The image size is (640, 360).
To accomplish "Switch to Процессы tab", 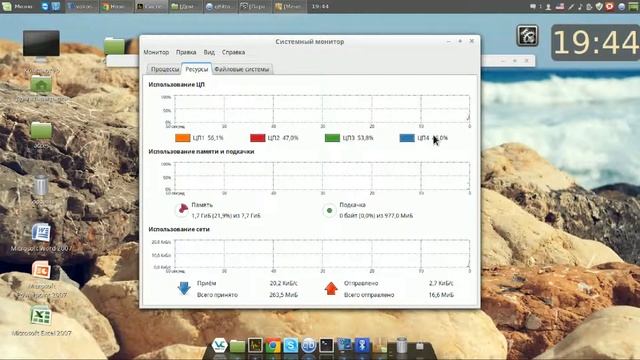I will coord(165,69).
